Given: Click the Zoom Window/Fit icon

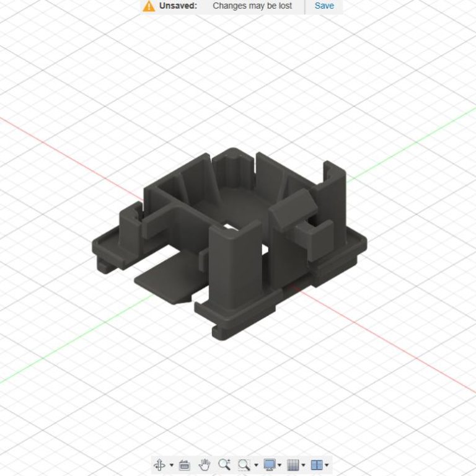Looking at the screenshot, I should coord(244,465).
